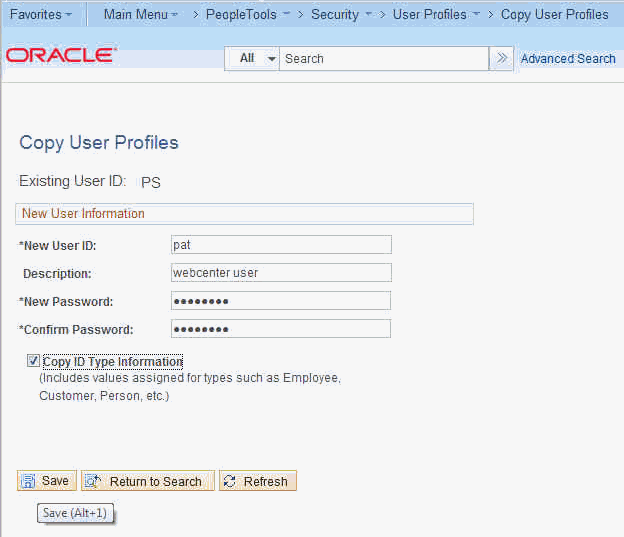The width and height of the screenshot is (624, 537).
Task: Click the New User ID field
Action: tap(281, 245)
